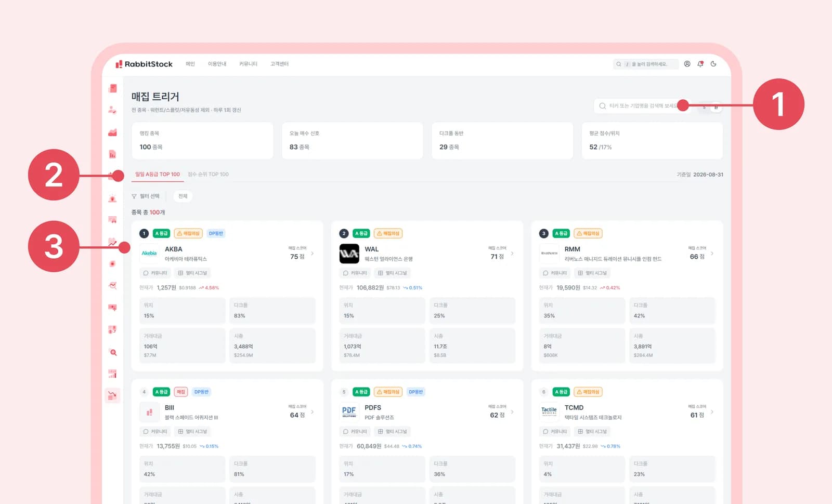Select the 원 currency toggle option
This screenshot has width=832, height=504.
tap(716, 107)
